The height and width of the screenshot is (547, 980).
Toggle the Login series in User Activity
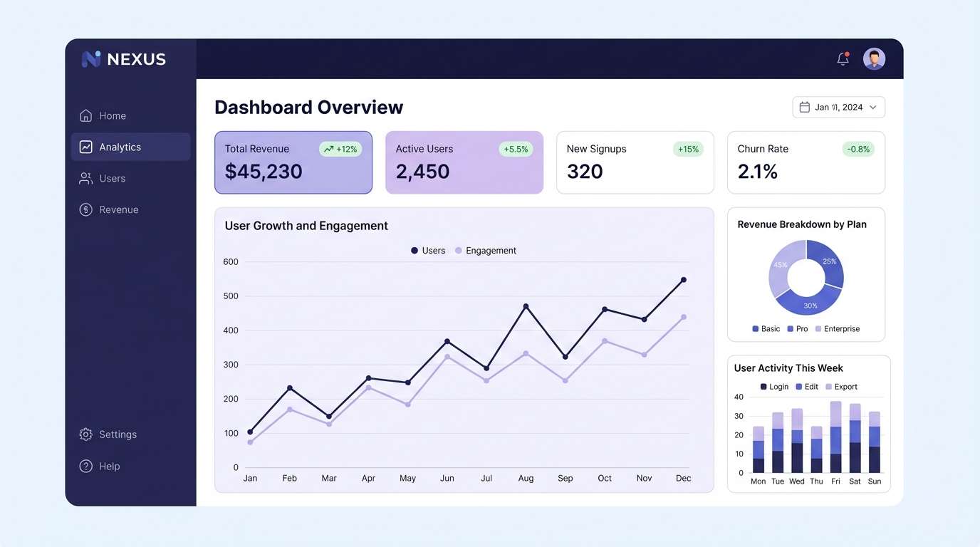point(773,387)
